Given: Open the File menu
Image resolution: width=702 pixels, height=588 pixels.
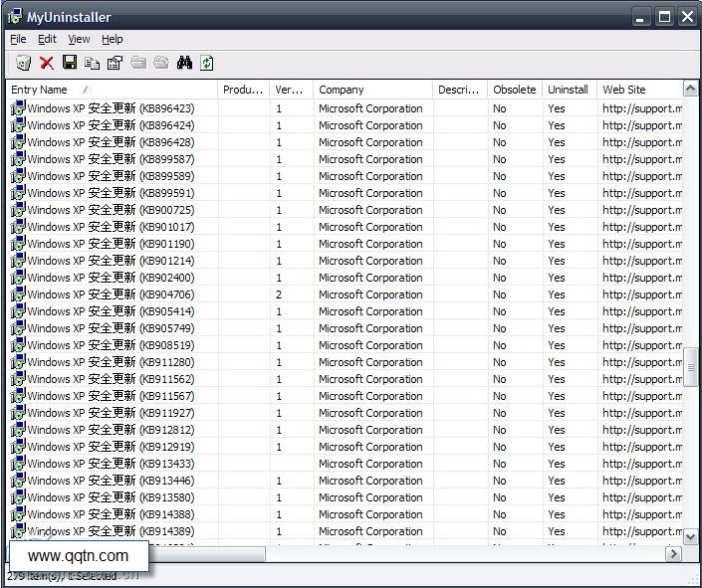Looking at the screenshot, I should tap(18, 40).
